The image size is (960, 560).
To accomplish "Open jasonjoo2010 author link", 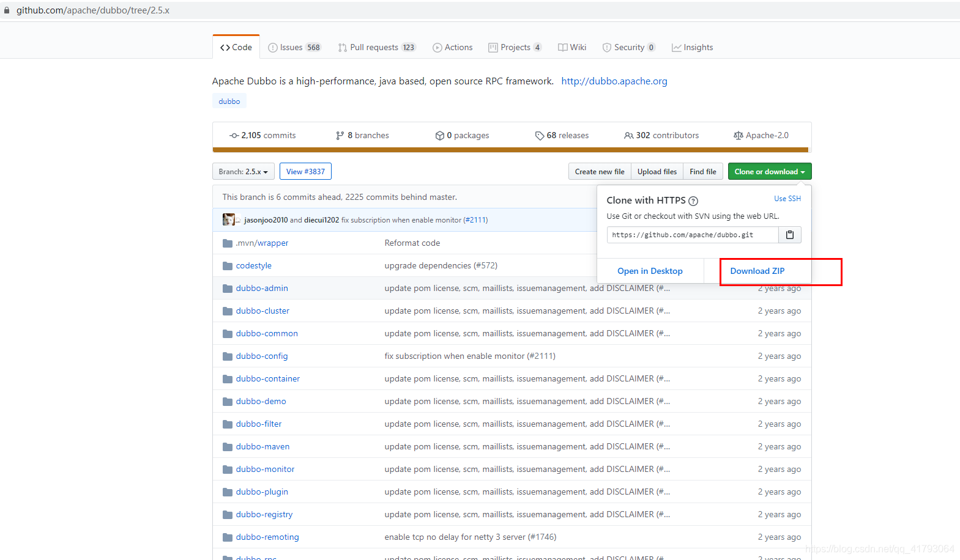I will [266, 220].
